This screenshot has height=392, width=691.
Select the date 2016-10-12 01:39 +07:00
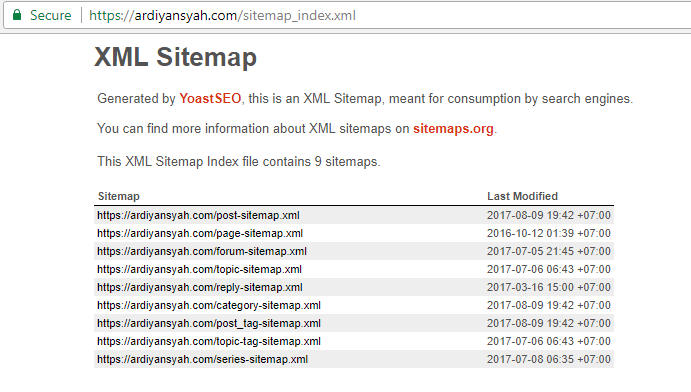(x=549, y=233)
